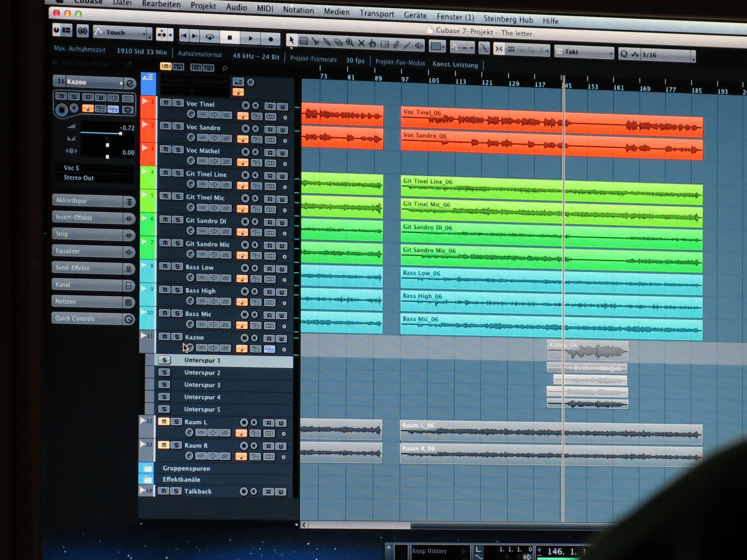Select the Eraser tool

click(338, 42)
